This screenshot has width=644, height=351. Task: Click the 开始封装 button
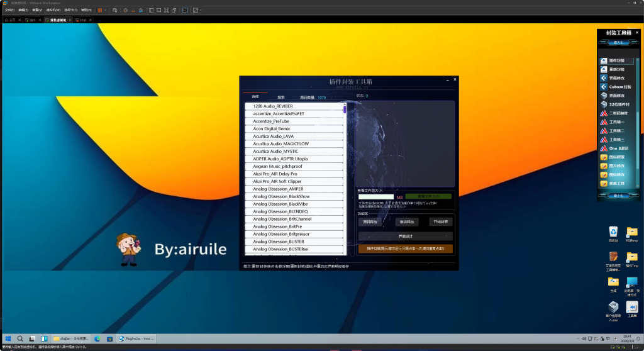point(440,221)
